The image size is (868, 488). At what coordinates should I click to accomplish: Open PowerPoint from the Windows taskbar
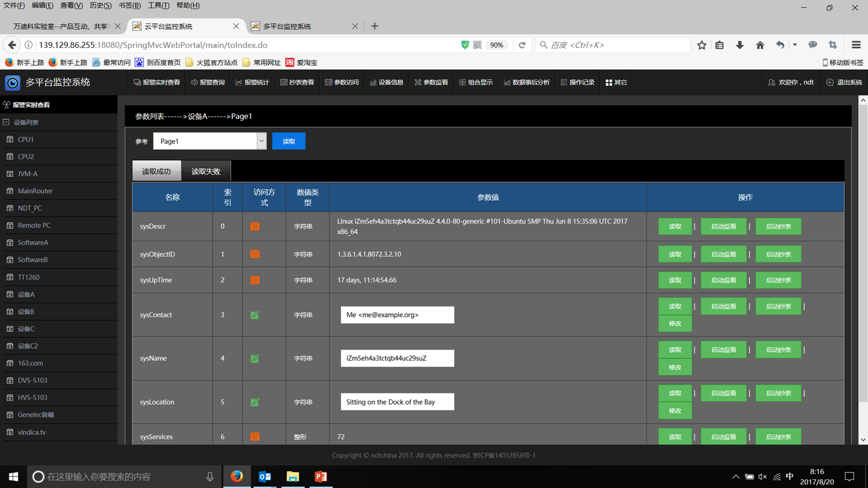click(x=321, y=476)
